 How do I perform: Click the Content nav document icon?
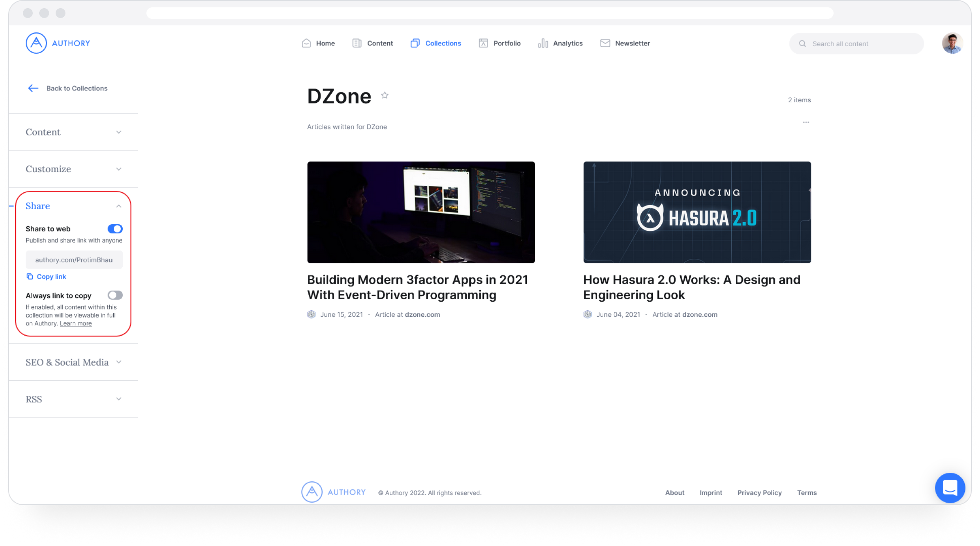point(357,43)
